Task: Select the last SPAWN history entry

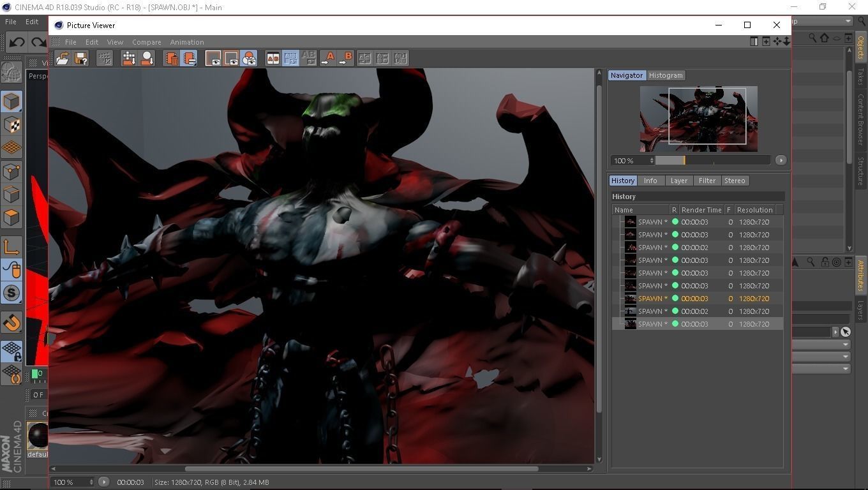Action: [697, 324]
